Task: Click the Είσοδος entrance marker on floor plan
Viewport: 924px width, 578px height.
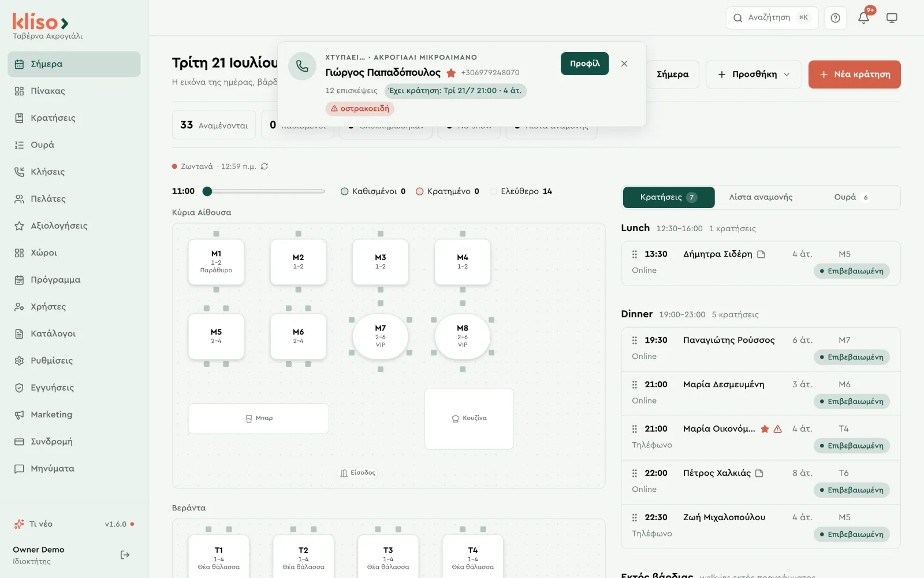Action: [358, 473]
